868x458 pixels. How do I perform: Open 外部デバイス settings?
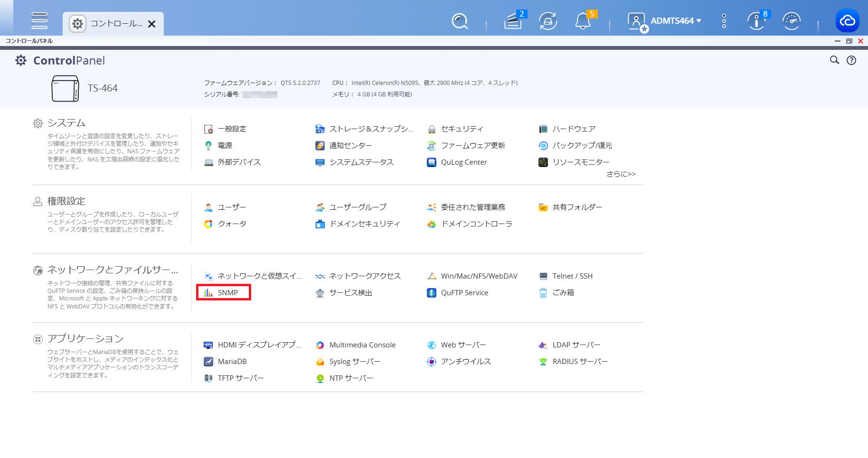click(x=232, y=162)
